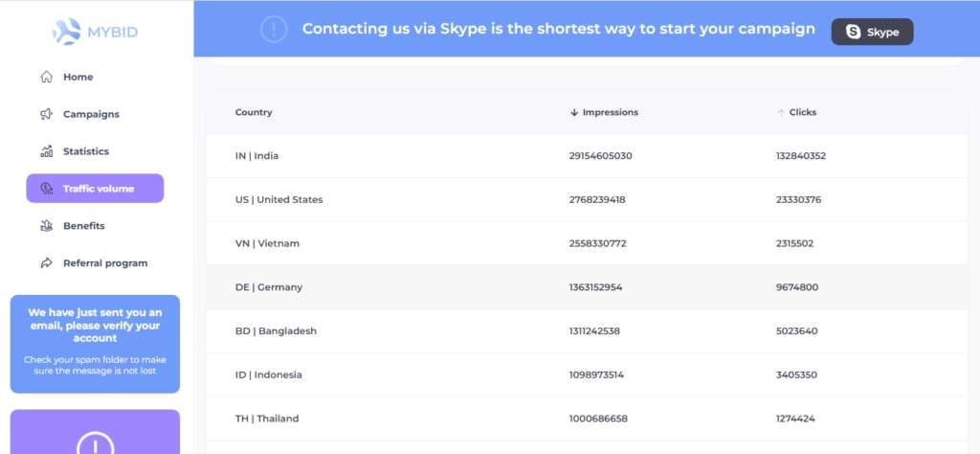Select the India table row

coord(586,155)
